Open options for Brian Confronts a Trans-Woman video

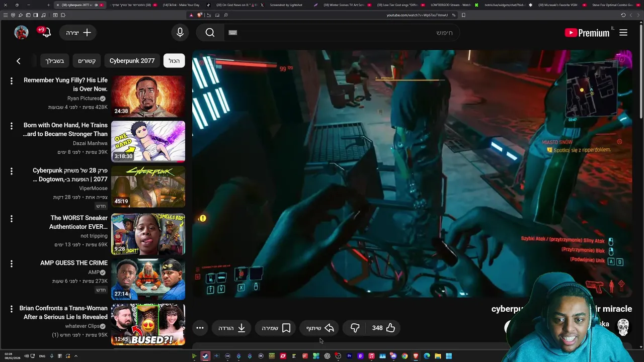11,309
